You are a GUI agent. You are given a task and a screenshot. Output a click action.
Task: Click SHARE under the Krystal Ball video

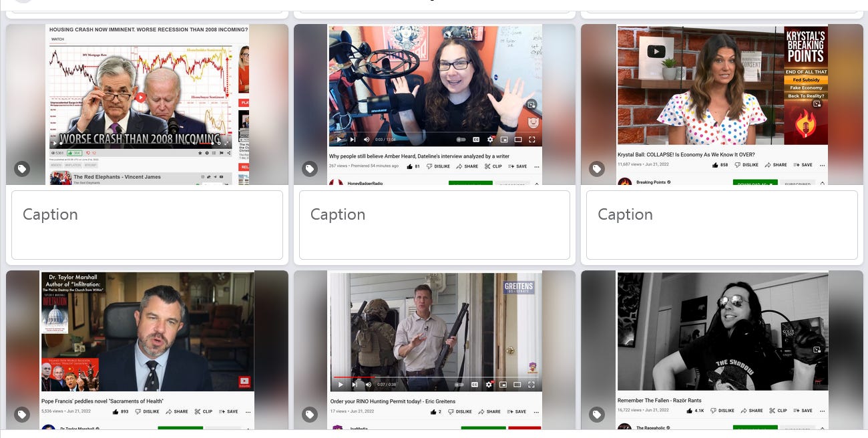[x=775, y=165]
